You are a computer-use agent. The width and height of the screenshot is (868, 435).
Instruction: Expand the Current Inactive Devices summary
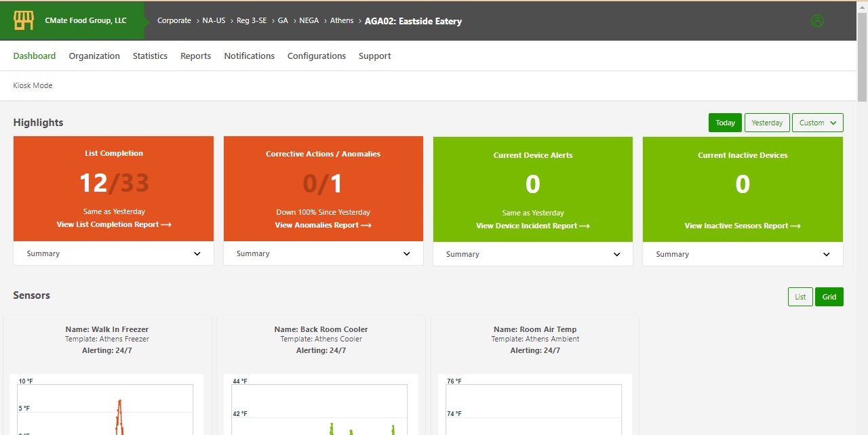(826, 255)
